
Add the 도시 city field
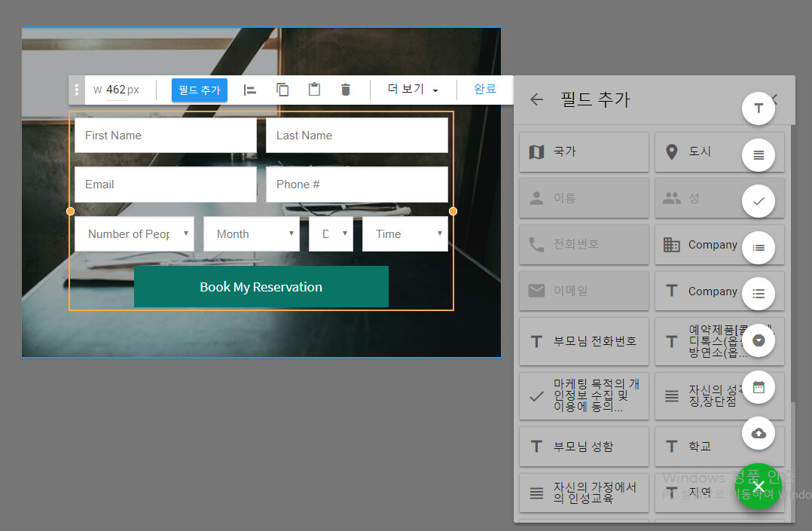tap(719, 152)
